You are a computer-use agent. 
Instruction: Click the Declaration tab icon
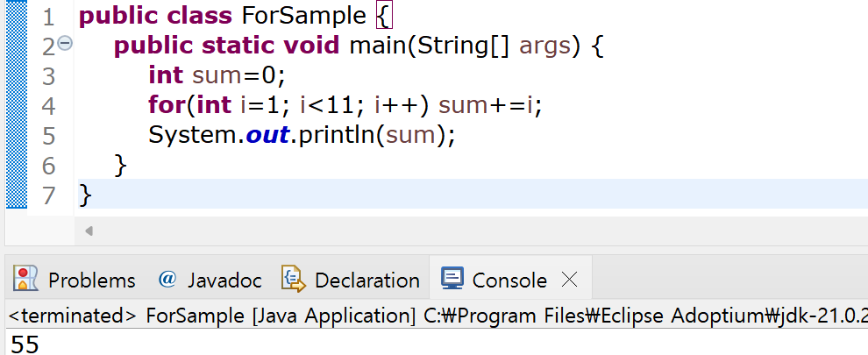(x=294, y=279)
